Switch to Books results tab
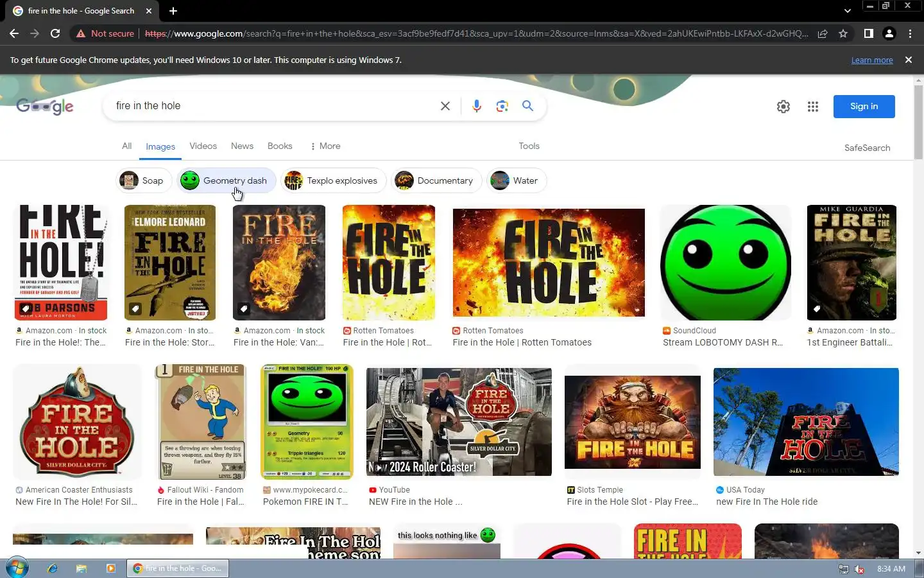The image size is (924, 578). point(280,146)
